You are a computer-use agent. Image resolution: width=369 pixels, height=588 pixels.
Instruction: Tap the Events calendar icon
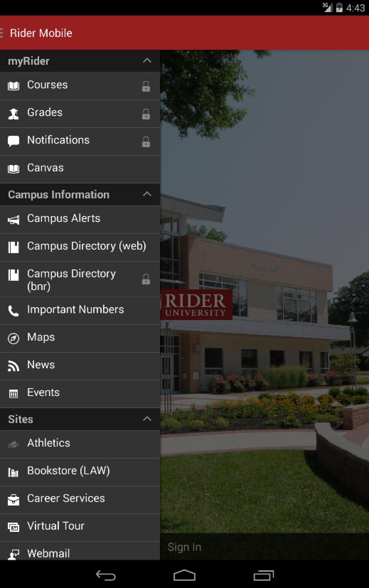point(14,394)
